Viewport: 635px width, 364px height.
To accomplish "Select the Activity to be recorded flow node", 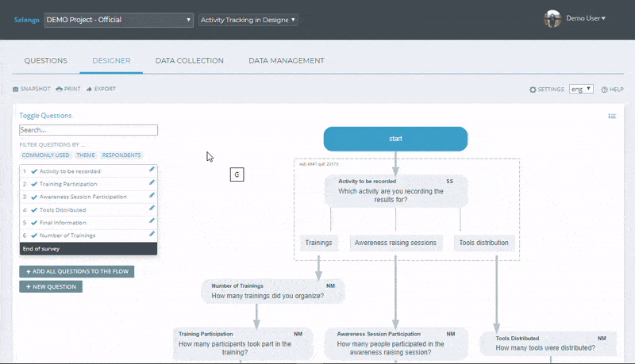I will (396, 191).
